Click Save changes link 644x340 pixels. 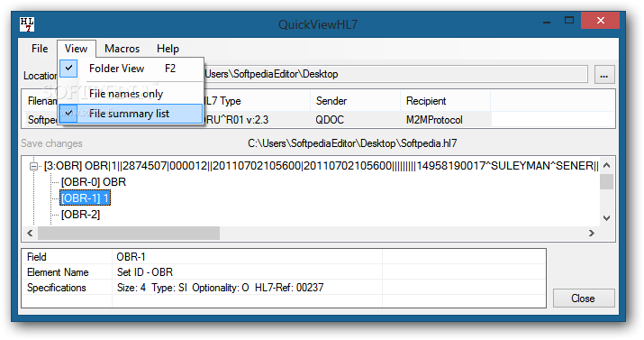coord(51,143)
